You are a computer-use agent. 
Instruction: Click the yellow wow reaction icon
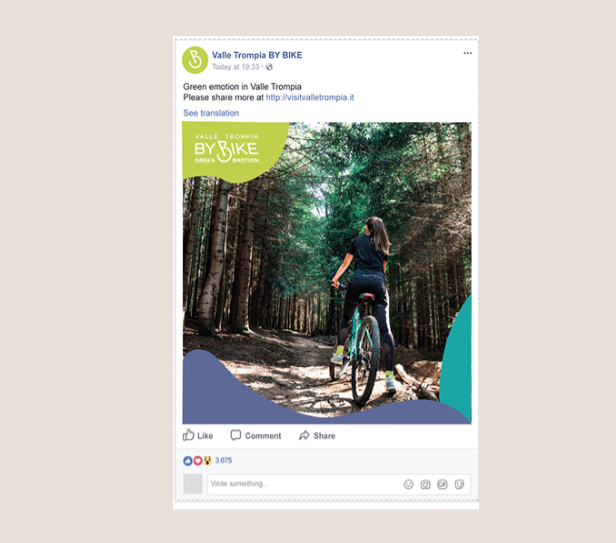tap(207, 460)
